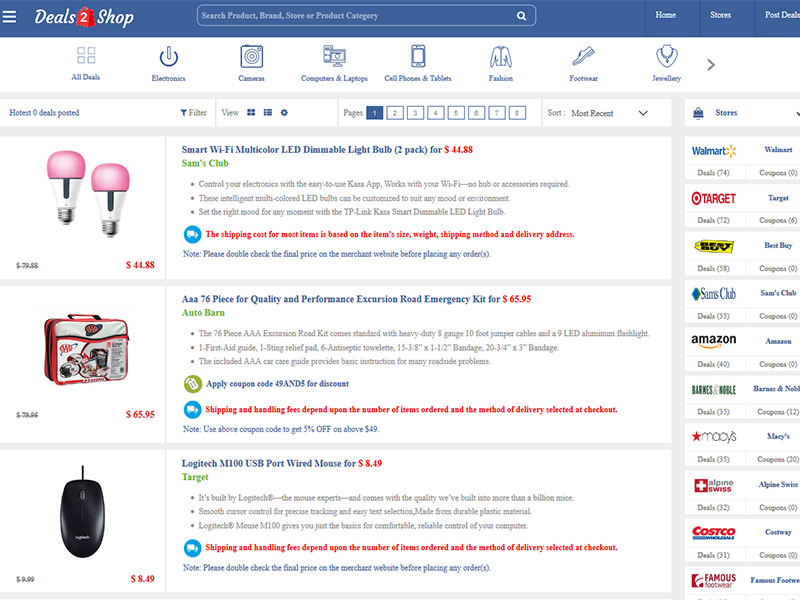Click the Alpine Swiss store logo
800x600 pixels.
714,485
